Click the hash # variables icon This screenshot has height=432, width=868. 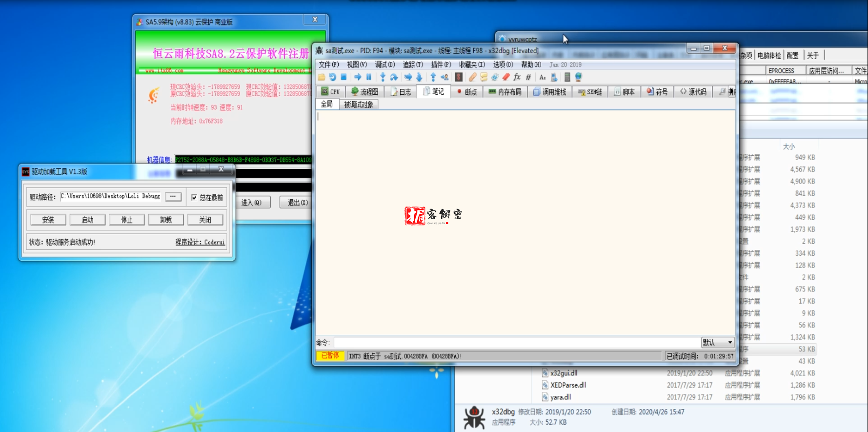528,77
